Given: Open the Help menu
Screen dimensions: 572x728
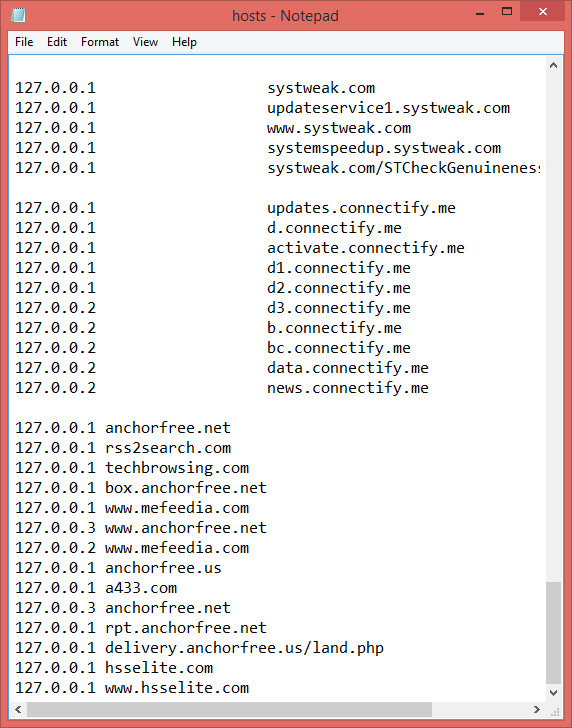Looking at the screenshot, I should point(184,42).
